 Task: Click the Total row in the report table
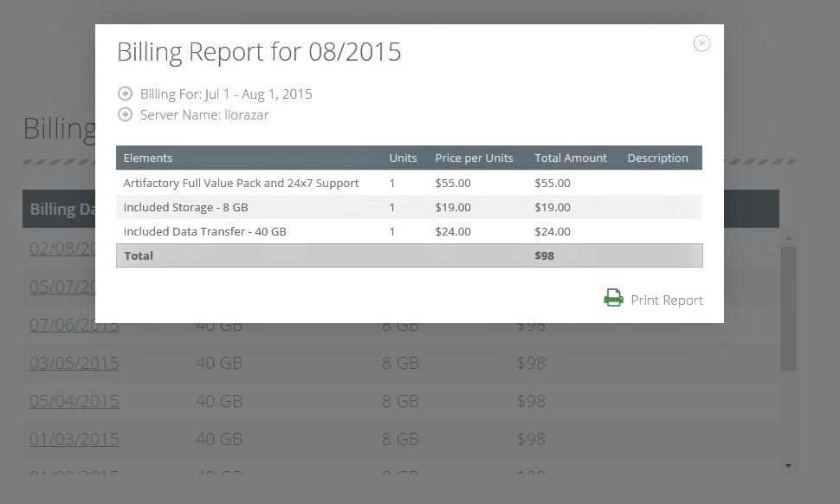(x=409, y=255)
